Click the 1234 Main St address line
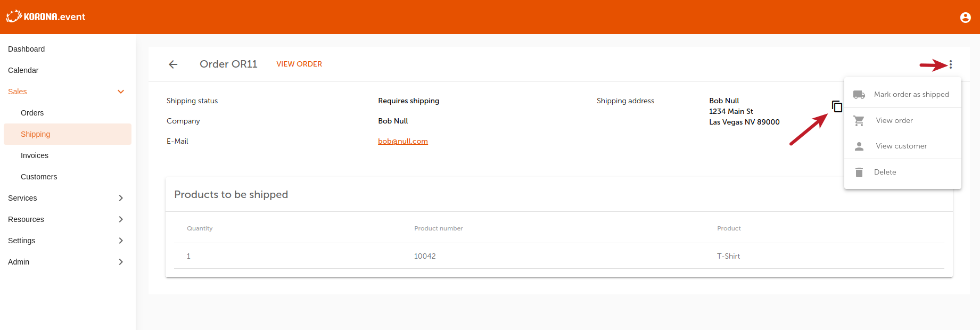Viewport: 980px width, 330px height. 731,112
